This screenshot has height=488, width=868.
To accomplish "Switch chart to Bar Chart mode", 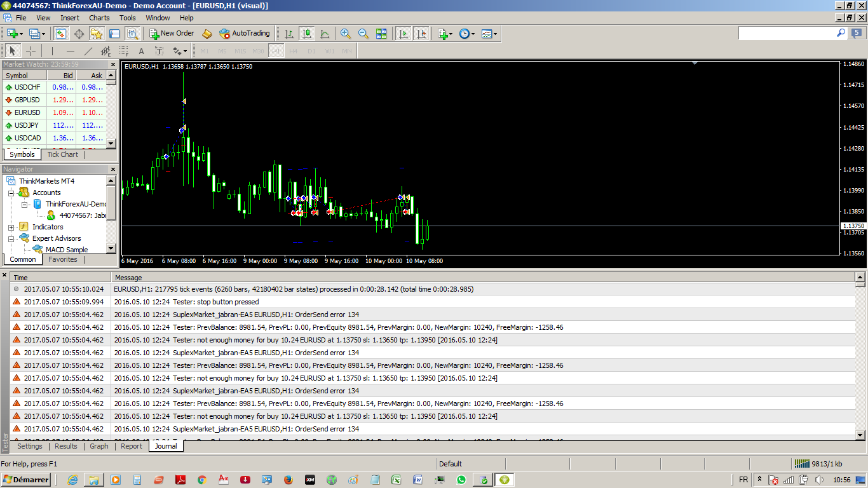I will click(289, 34).
